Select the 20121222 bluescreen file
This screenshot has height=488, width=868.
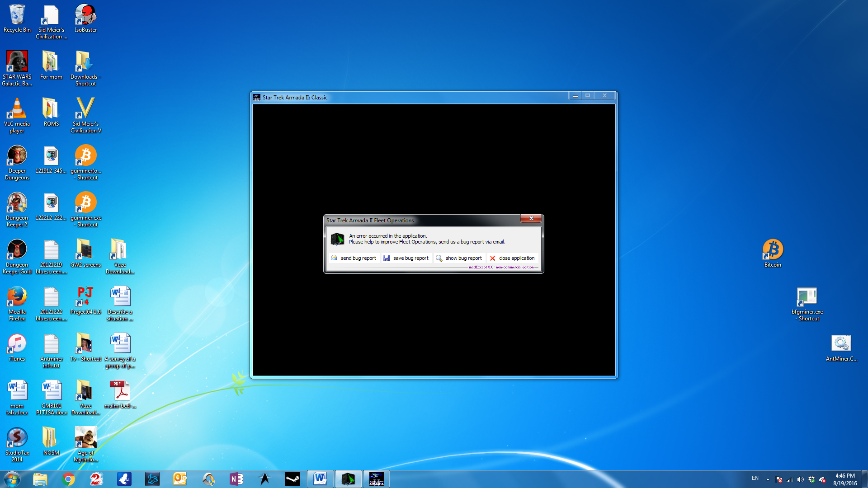(x=51, y=303)
